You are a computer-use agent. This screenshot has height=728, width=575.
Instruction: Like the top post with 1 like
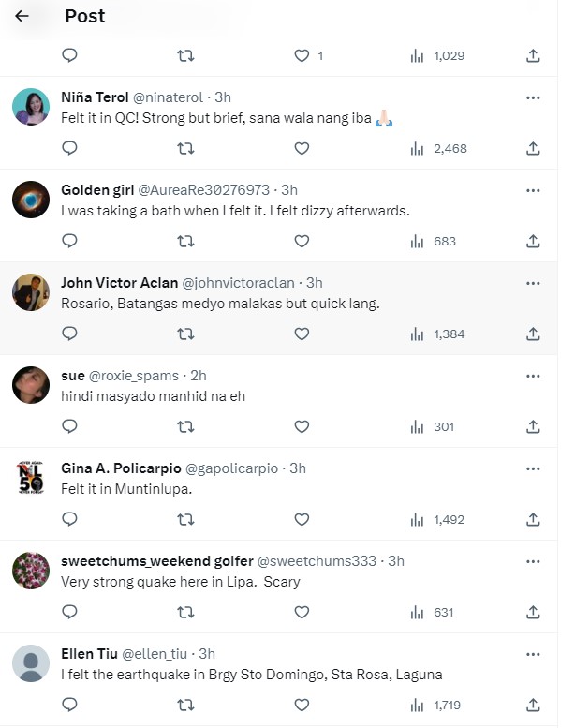[302, 55]
